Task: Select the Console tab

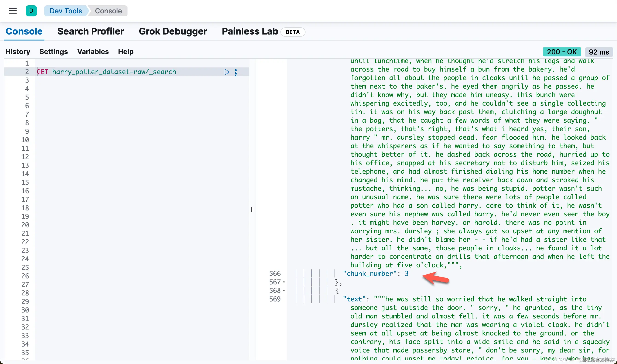Action: click(24, 31)
